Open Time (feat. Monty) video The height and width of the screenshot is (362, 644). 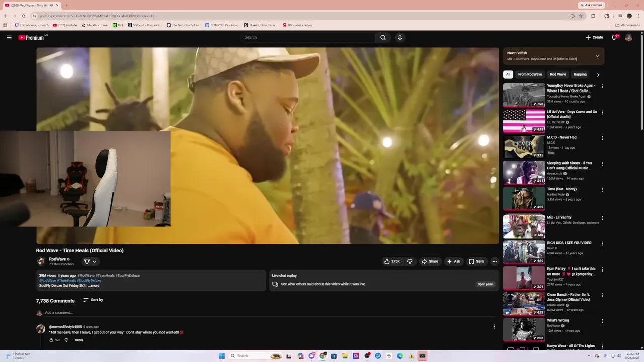[524, 198]
